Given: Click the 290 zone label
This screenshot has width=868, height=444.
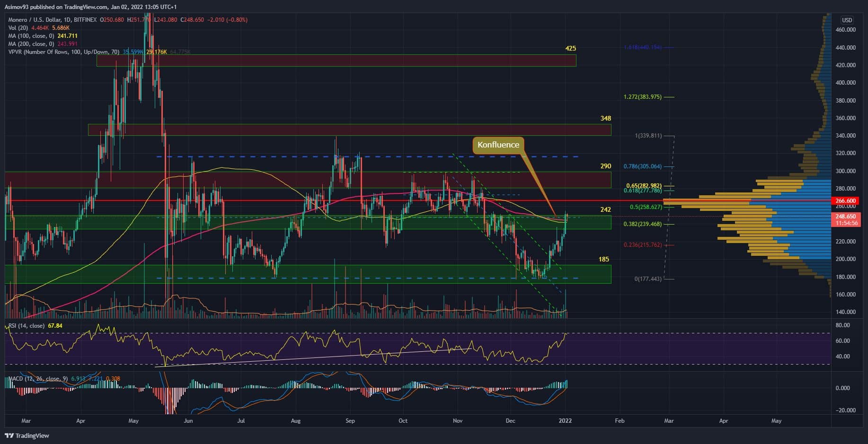Looking at the screenshot, I should [x=606, y=166].
